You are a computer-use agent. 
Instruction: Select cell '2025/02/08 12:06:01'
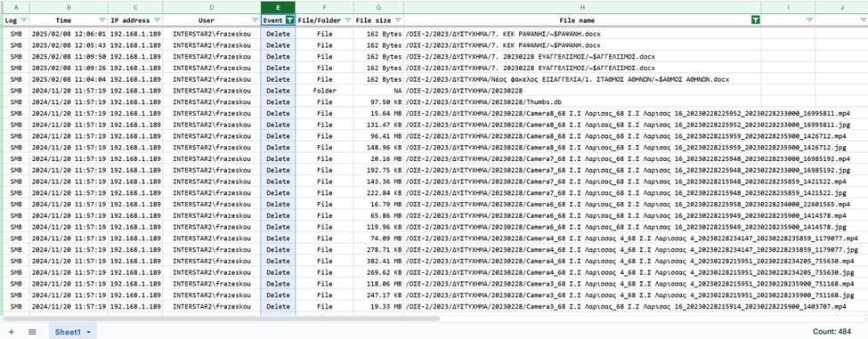(69, 34)
